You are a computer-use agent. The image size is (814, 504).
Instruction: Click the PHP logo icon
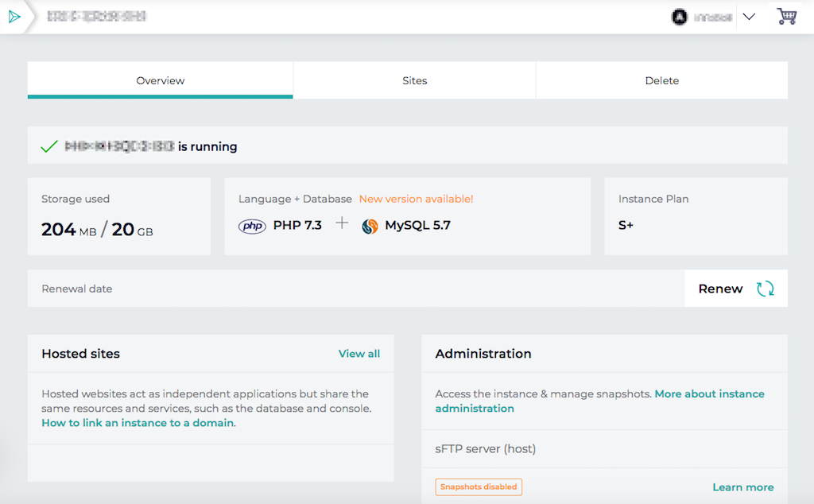[252, 226]
